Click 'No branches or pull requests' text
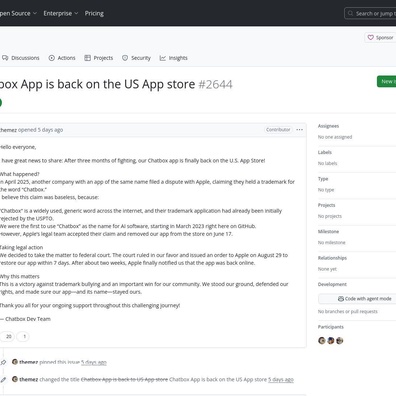Image resolution: width=396 pixels, height=396 pixels. pyautogui.click(x=348, y=311)
